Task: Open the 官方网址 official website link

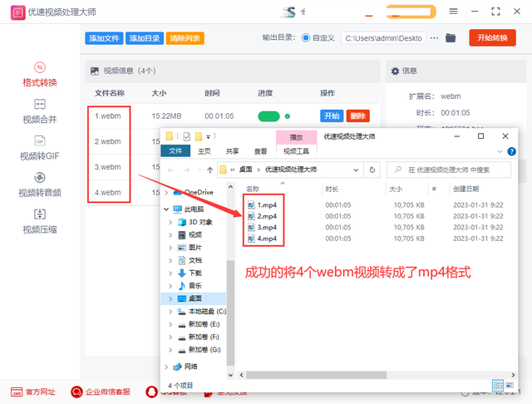Action: (x=33, y=392)
